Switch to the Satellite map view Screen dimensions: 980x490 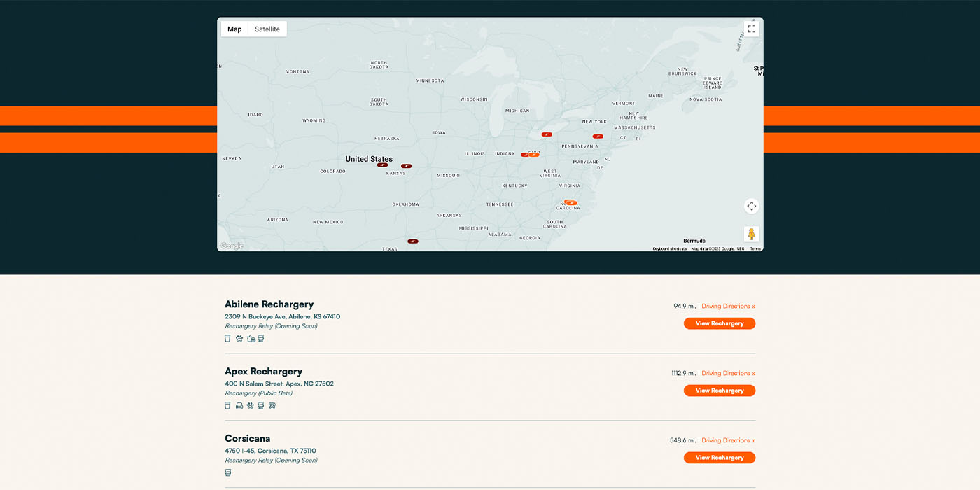coord(267,29)
